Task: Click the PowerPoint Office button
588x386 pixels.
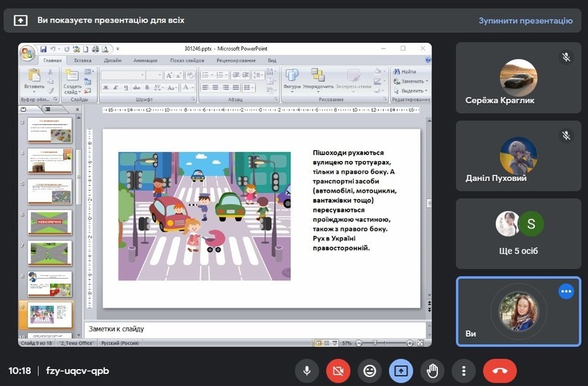Action: click(x=28, y=54)
